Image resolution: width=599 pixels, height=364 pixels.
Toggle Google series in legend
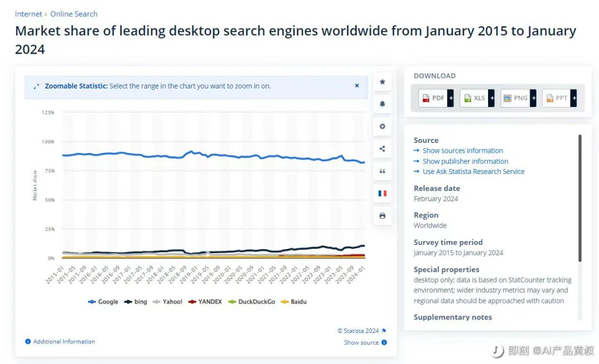point(103,301)
